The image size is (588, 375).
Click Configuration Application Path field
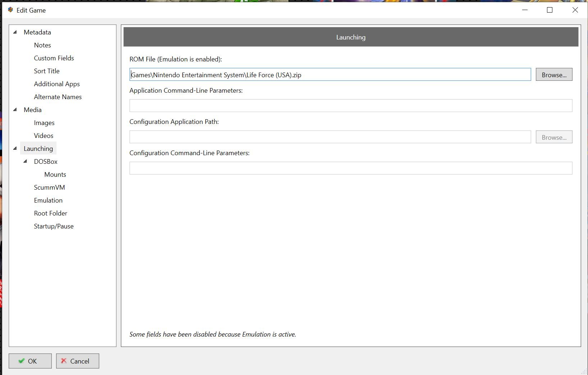tap(330, 137)
